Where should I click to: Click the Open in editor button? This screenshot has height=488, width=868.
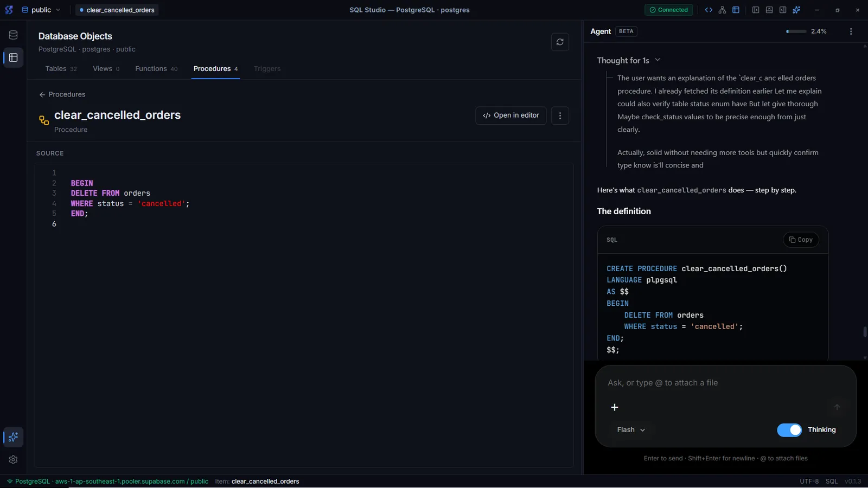(511, 115)
